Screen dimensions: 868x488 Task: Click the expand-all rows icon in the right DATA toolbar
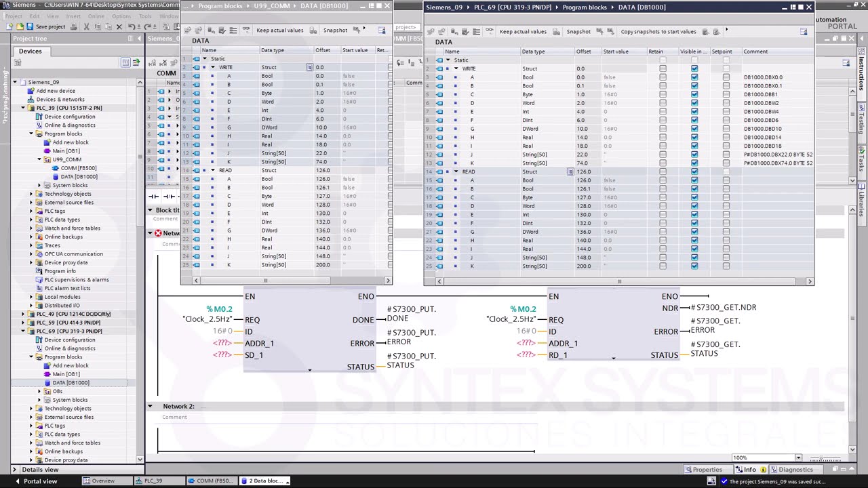pos(477,31)
